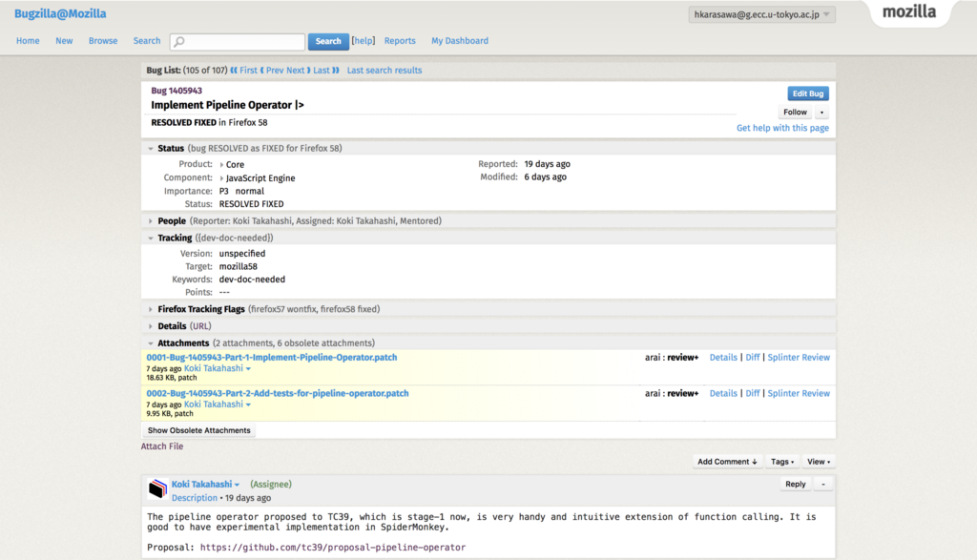Click the mozilla logo
The height and width of the screenshot is (560, 977).
[908, 12]
